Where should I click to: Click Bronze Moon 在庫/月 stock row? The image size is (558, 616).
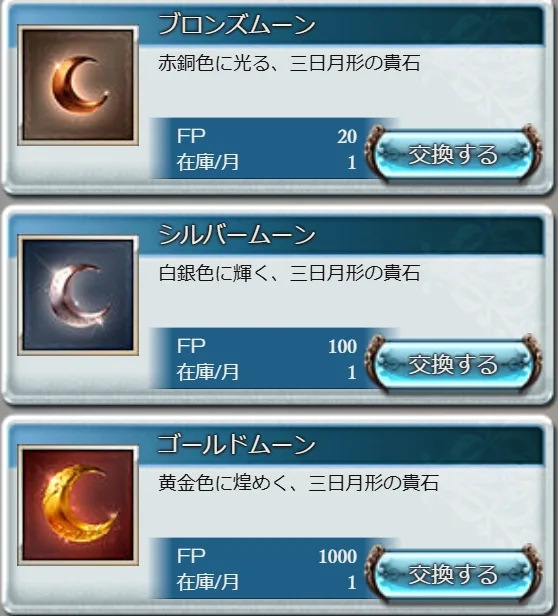click(x=266, y=162)
